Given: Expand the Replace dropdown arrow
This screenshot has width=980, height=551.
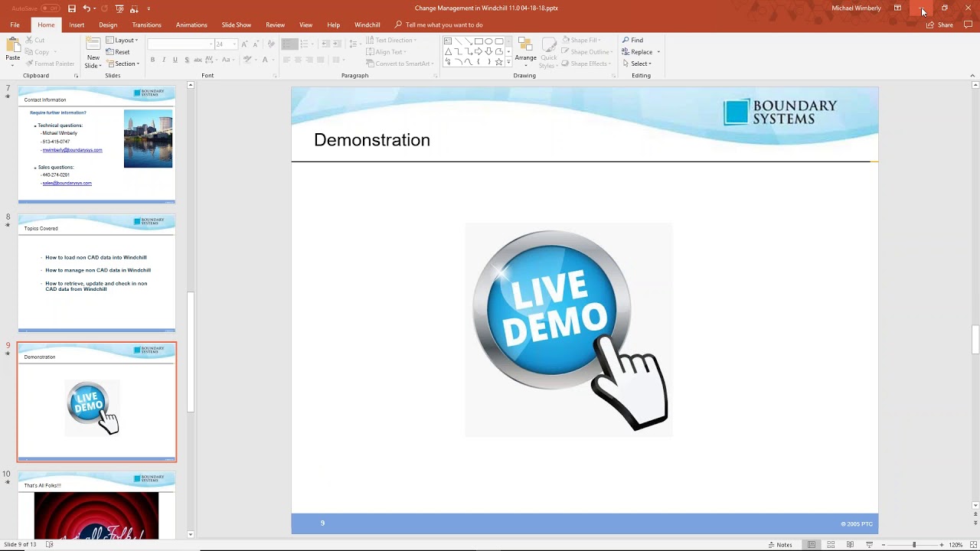Looking at the screenshot, I should click(658, 52).
